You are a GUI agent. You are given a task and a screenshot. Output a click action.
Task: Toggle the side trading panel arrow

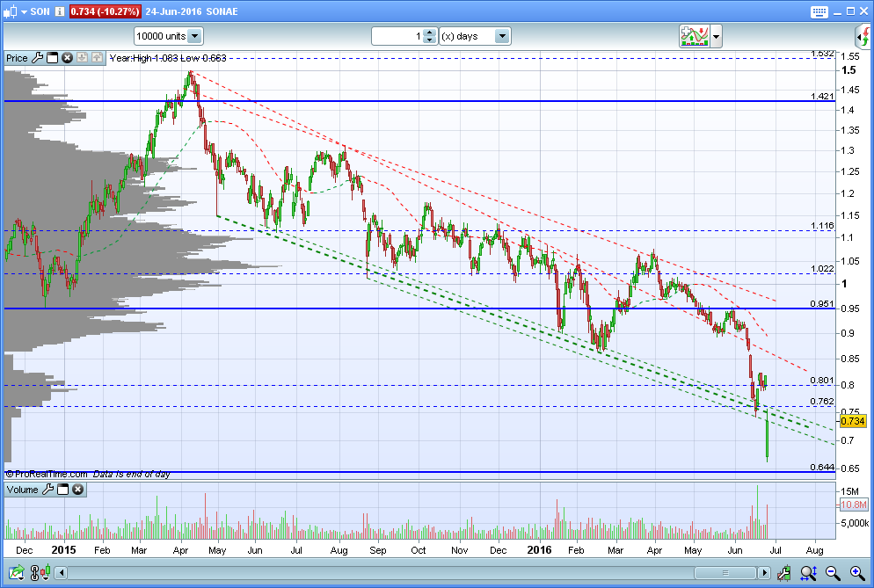coord(863,36)
